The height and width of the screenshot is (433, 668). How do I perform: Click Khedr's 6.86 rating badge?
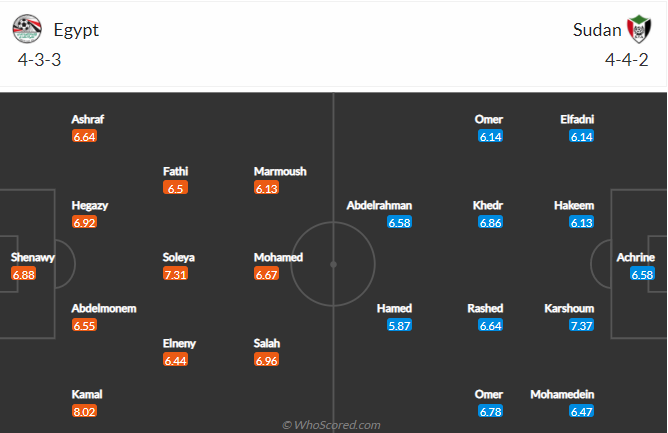490,222
